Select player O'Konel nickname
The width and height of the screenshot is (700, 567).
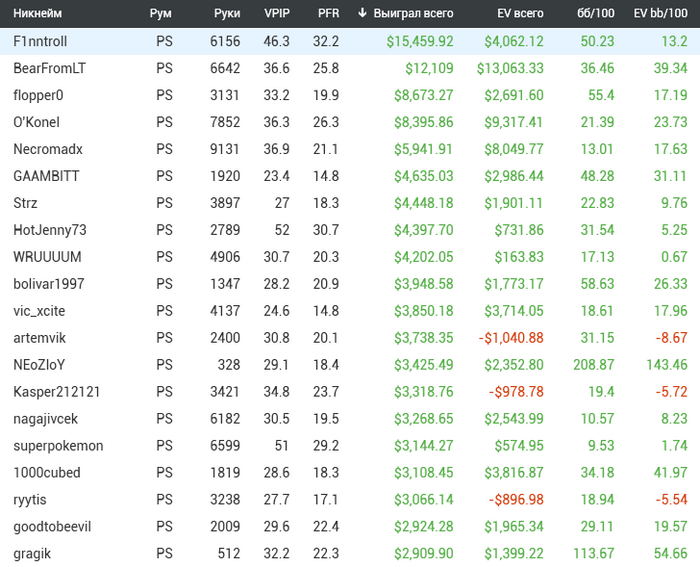(36, 122)
